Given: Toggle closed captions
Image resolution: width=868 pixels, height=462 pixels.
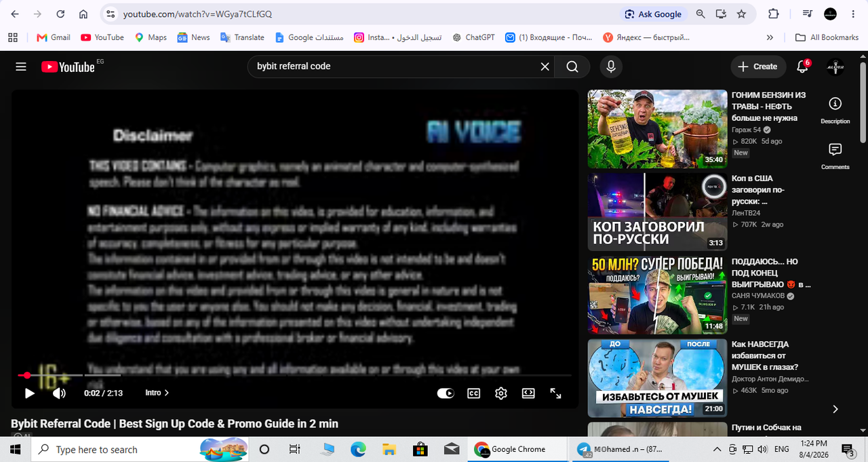Looking at the screenshot, I should [474, 393].
